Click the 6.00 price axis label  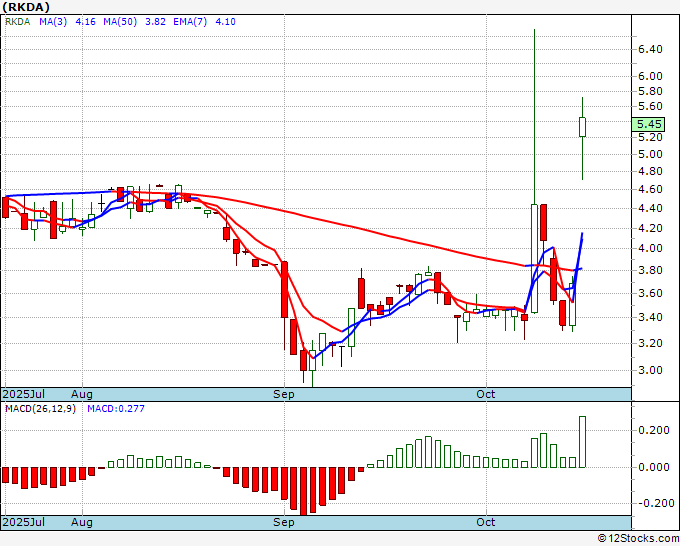pyautogui.click(x=650, y=76)
